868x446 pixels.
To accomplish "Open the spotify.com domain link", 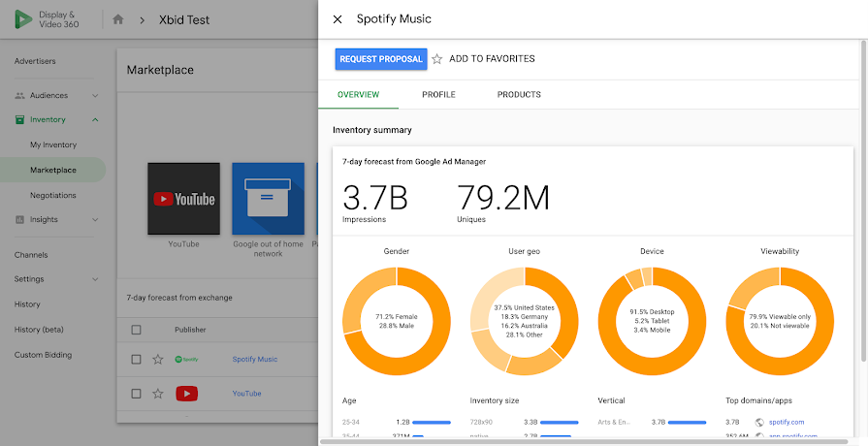I will pyautogui.click(x=787, y=423).
